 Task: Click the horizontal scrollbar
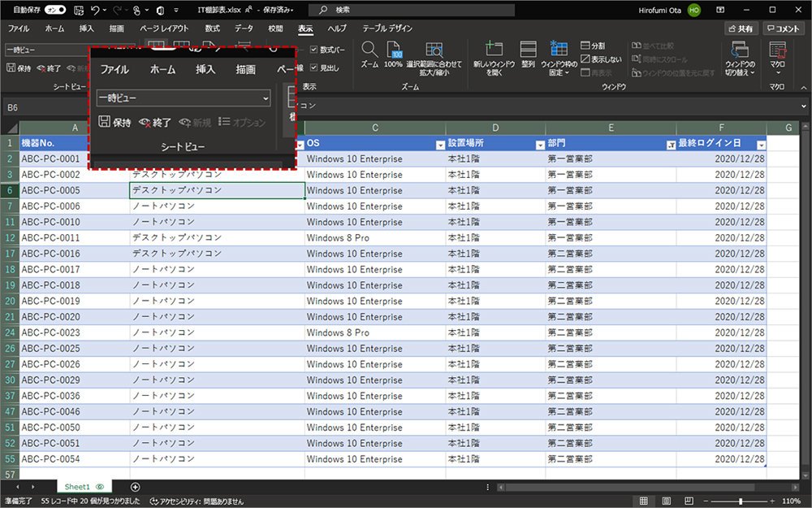648,487
